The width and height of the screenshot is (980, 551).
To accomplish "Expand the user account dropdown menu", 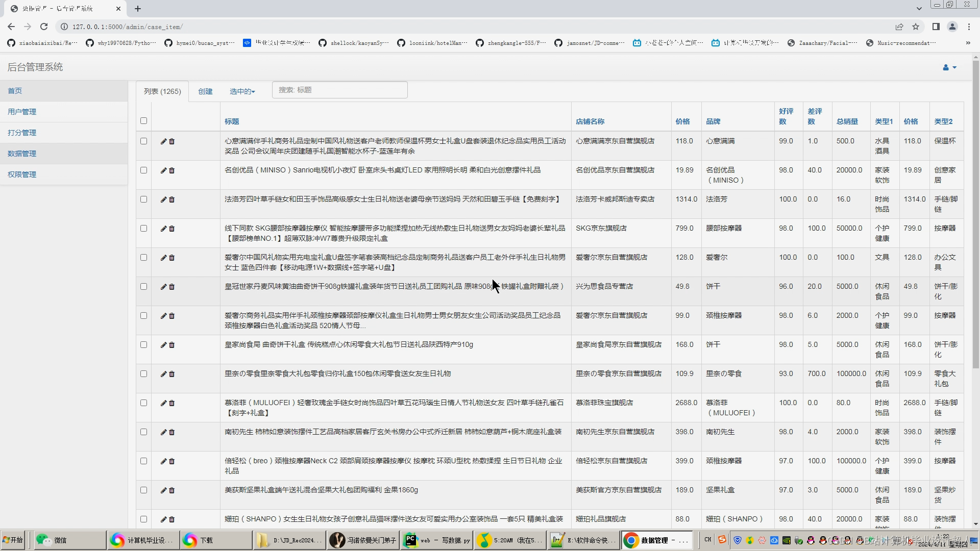I will (949, 67).
